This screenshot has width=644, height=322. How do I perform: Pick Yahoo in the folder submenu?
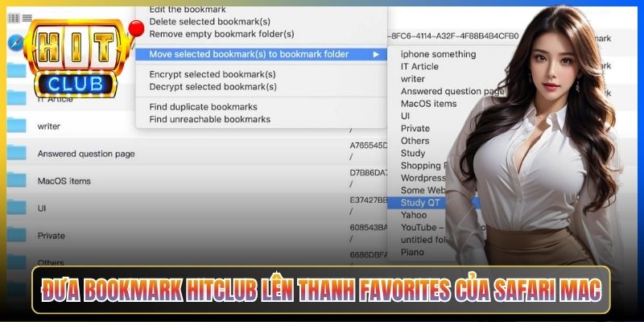pyautogui.click(x=414, y=215)
